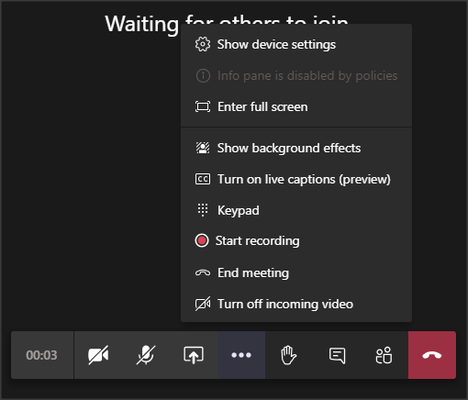Select End meeting from the menu
Viewport: 468px width, 400px height.
tap(296, 273)
